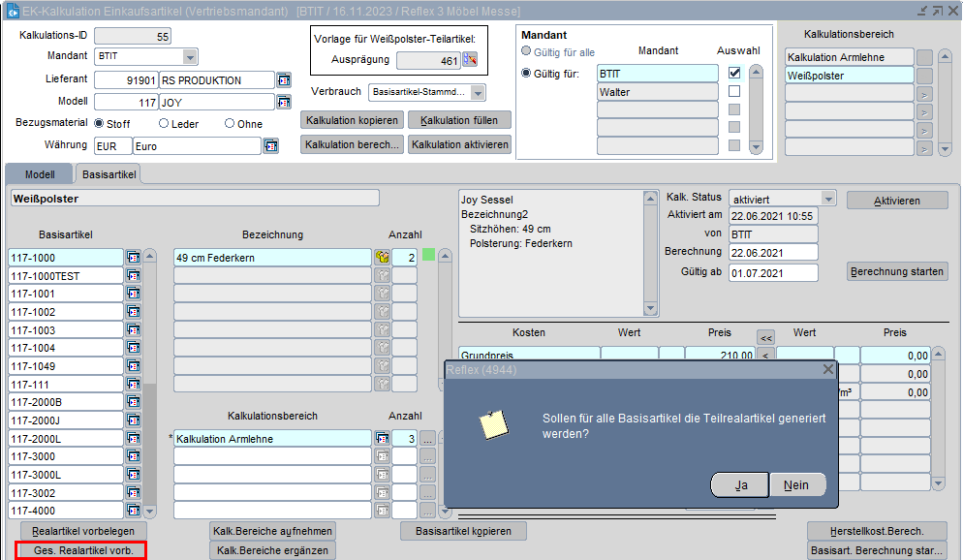Expand the Verbrauch dropdown list
This screenshot has width=963, height=560.
[478, 93]
